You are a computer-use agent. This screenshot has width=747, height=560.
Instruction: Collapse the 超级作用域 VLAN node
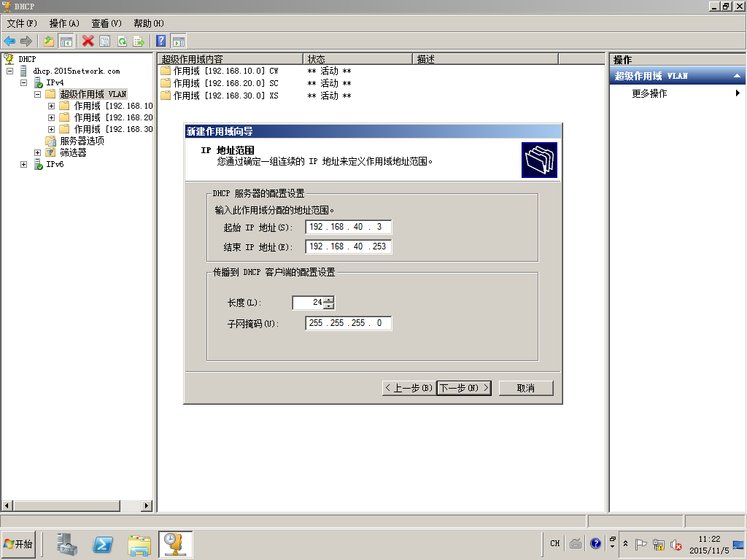[38, 94]
